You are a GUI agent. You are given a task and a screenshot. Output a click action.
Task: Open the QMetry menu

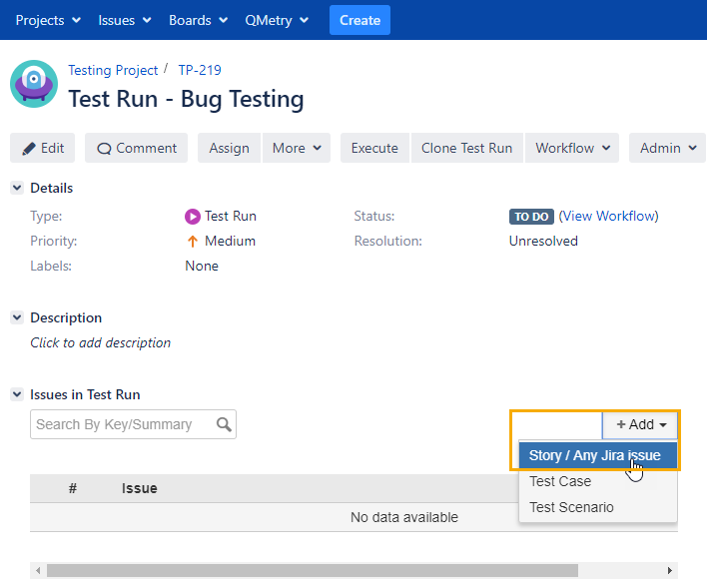pyautogui.click(x=277, y=20)
